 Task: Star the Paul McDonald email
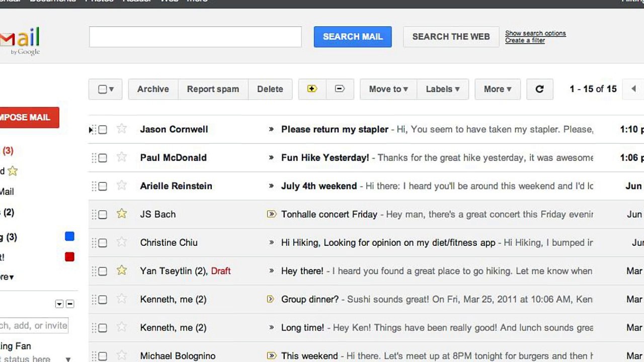pyautogui.click(x=122, y=157)
